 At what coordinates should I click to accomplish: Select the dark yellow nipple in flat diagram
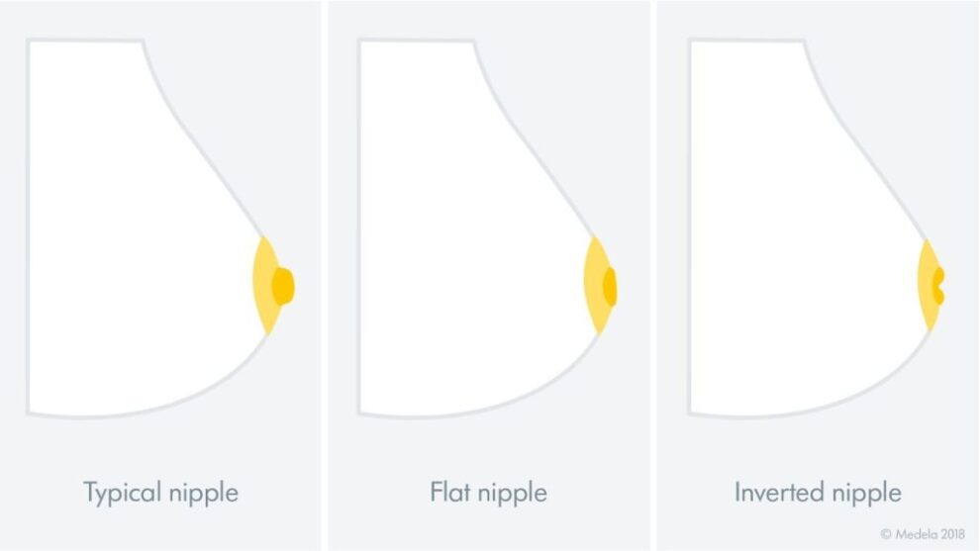pos(610,285)
